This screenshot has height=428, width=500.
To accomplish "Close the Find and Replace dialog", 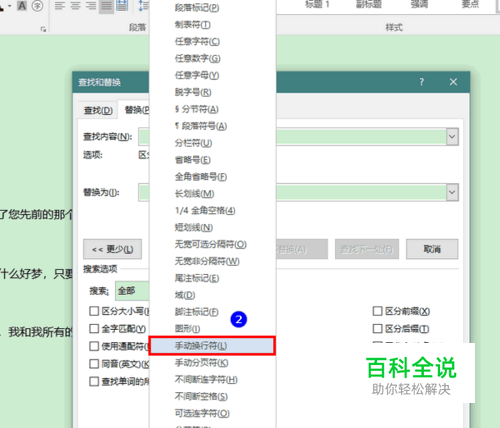I will (453, 82).
